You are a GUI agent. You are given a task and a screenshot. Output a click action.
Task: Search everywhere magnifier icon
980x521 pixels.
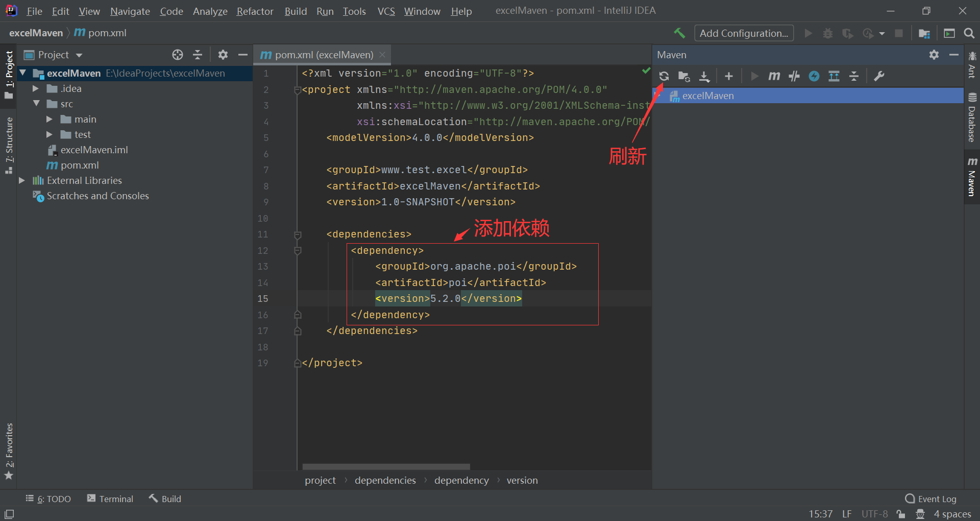[x=969, y=33]
